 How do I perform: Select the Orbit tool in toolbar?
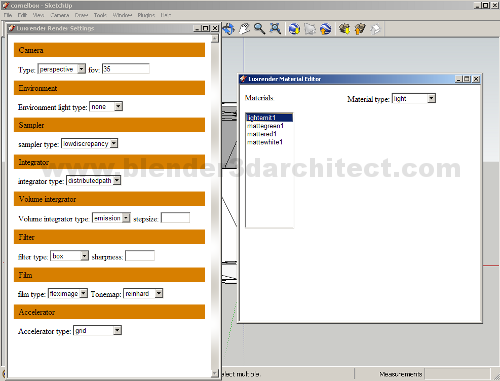coord(228,29)
